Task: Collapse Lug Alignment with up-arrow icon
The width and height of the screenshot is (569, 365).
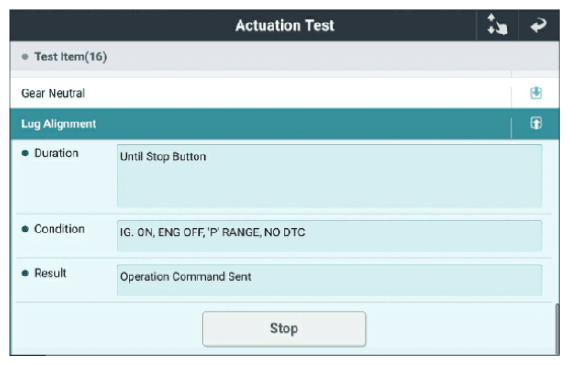Action: click(x=536, y=123)
